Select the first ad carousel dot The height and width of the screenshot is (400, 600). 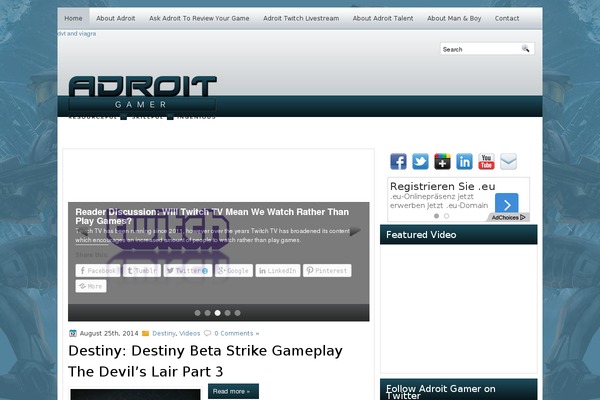(x=436, y=216)
